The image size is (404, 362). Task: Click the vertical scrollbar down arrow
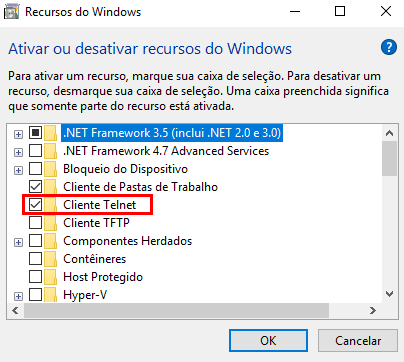click(389, 294)
